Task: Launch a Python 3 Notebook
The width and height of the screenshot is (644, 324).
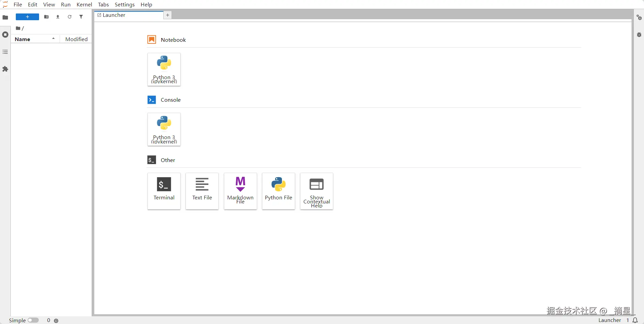Action: pos(164,69)
